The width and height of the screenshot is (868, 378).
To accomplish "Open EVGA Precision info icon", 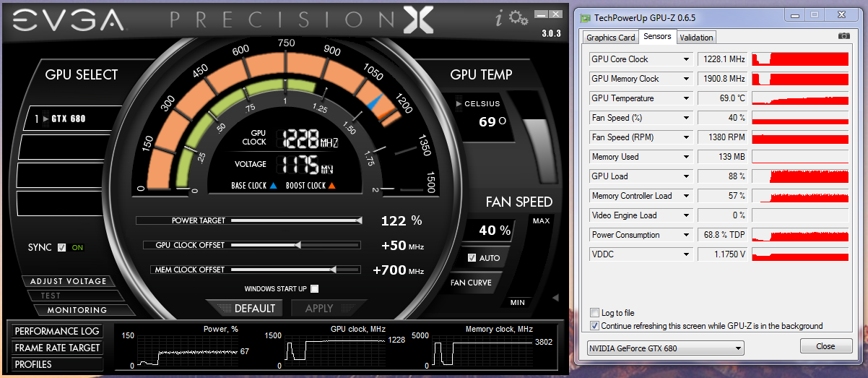I will [498, 18].
